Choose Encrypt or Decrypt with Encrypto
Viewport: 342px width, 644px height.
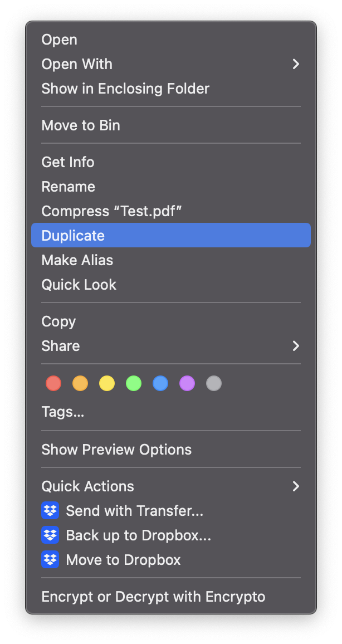(153, 597)
